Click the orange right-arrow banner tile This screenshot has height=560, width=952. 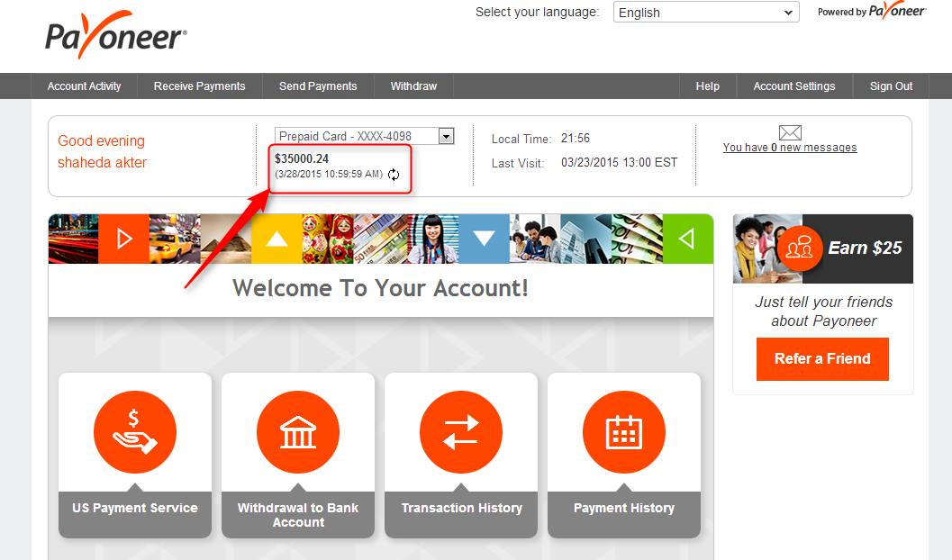[x=124, y=239]
